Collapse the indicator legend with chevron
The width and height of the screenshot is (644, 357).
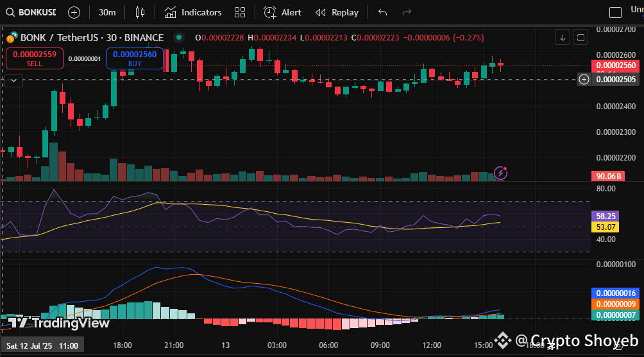click(x=14, y=80)
